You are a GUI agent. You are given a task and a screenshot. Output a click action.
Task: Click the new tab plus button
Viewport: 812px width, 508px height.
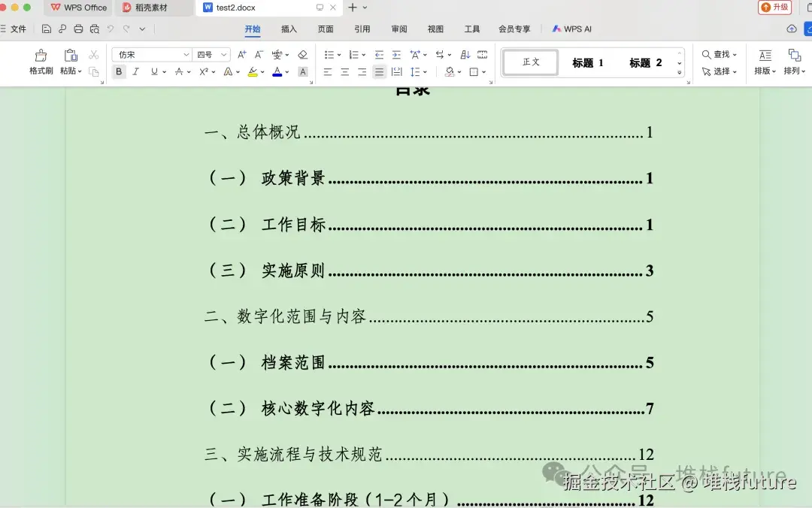(353, 8)
